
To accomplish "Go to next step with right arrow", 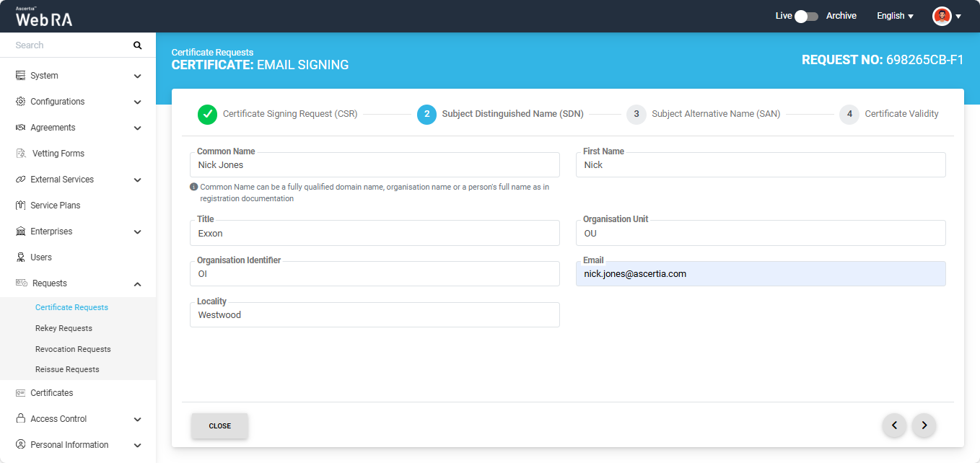I will tap(924, 425).
